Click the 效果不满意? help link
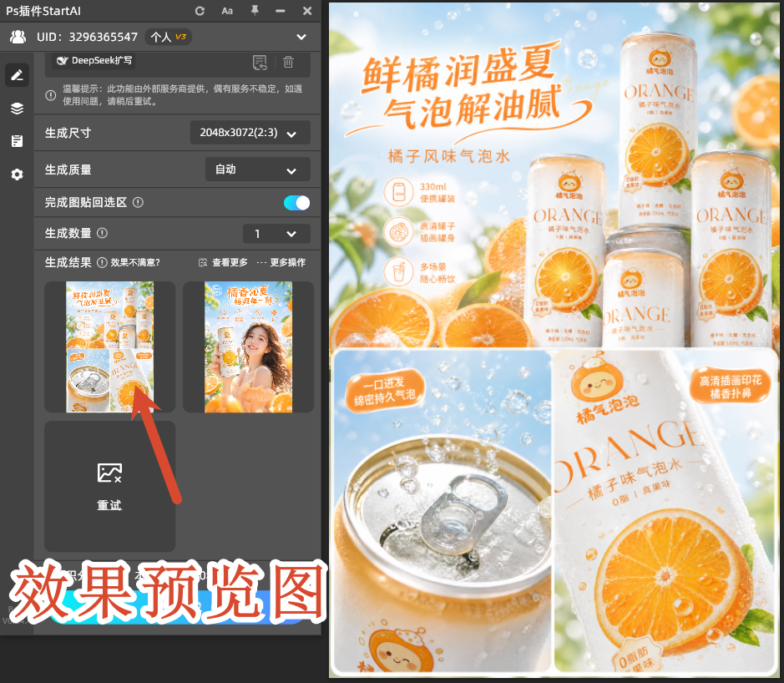Viewport: 784px width, 683px height. click(135, 262)
